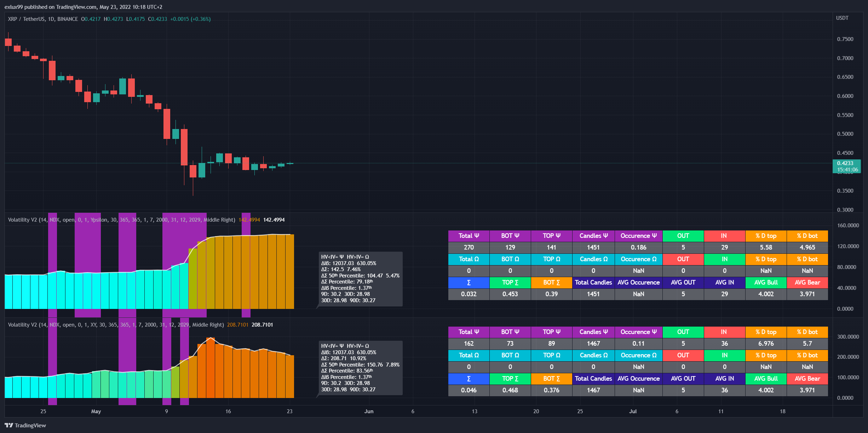The width and height of the screenshot is (868, 433).
Task: Click the Σ cell value 0.046
Action: coord(469,390)
